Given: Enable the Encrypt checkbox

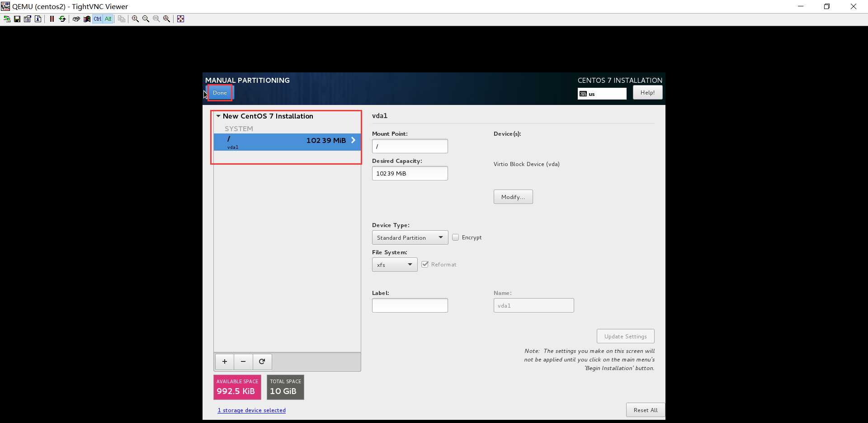Looking at the screenshot, I should [455, 237].
